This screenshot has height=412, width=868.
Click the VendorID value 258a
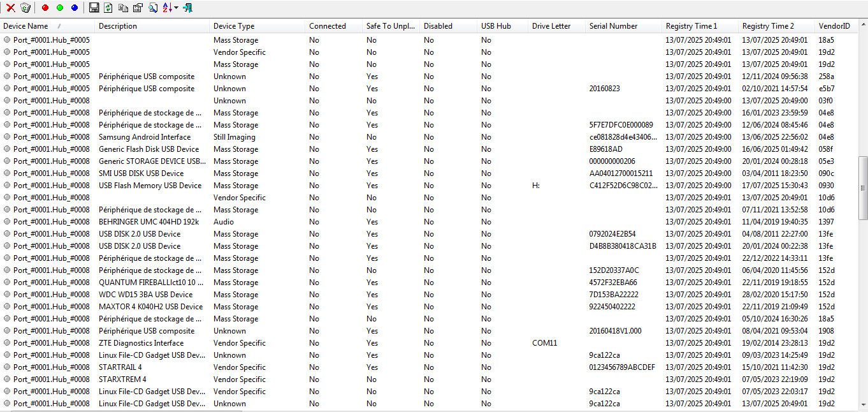pyautogui.click(x=827, y=77)
